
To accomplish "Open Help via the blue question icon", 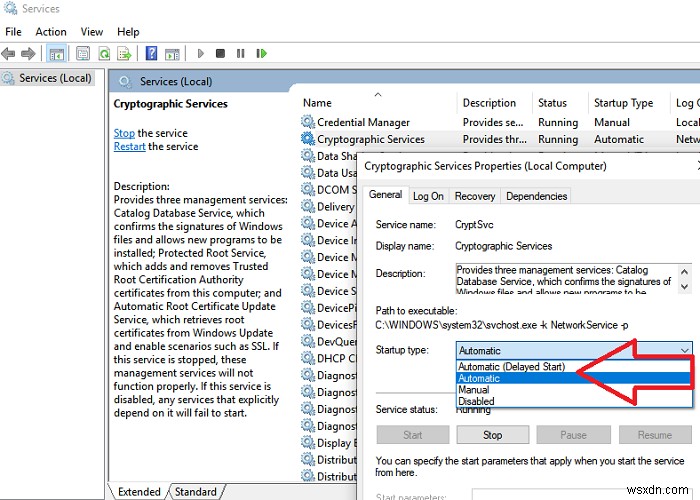I will coord(151,54).
